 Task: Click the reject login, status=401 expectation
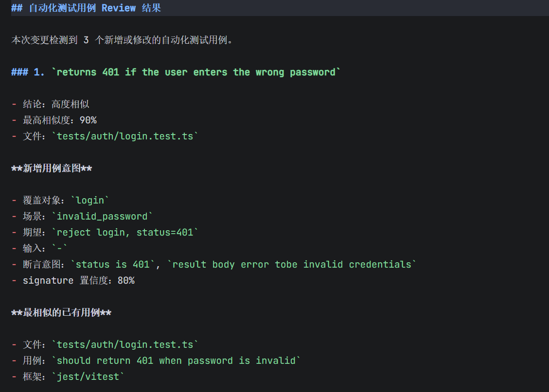coord(125,233)
